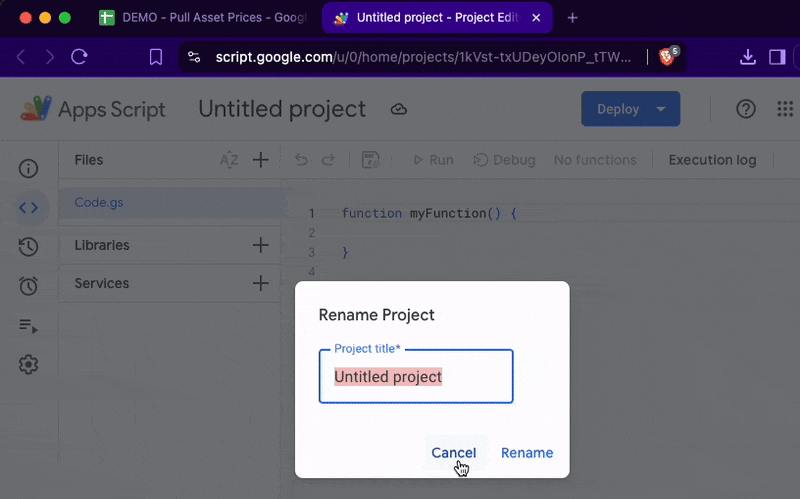Click the Services section label
The height and width of the screenshot is (499, 800).
click(x=102, y=283)
